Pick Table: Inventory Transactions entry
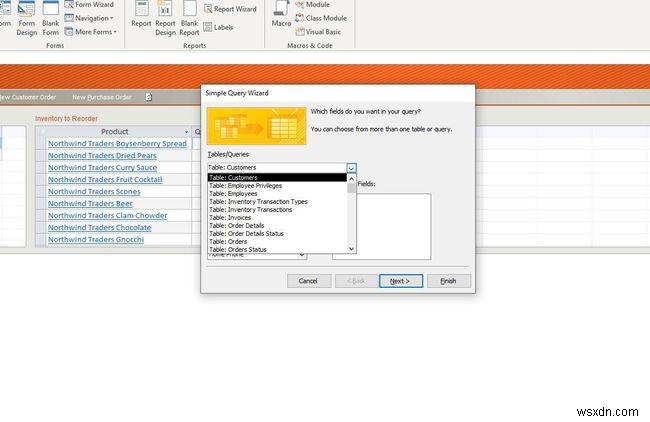650x422 pixels. [277, 210]
